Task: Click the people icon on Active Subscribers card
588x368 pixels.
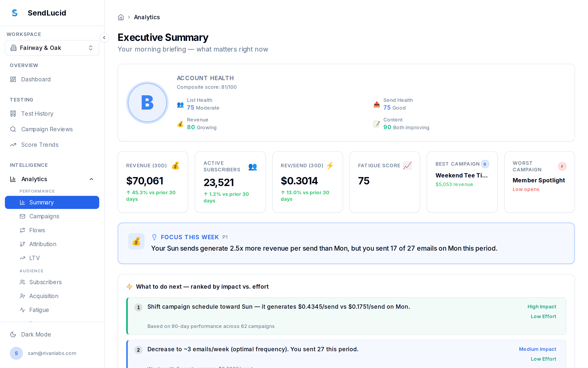Action: (x=253, y=167)
